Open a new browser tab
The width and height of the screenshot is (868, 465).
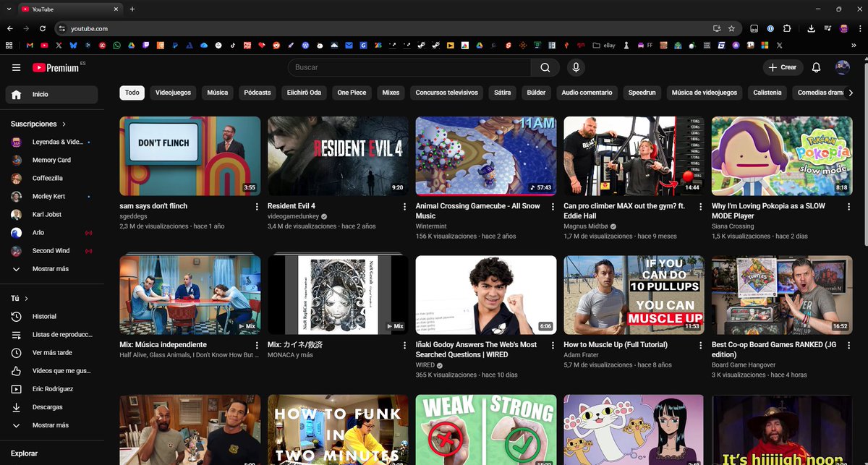pos(132,9)
